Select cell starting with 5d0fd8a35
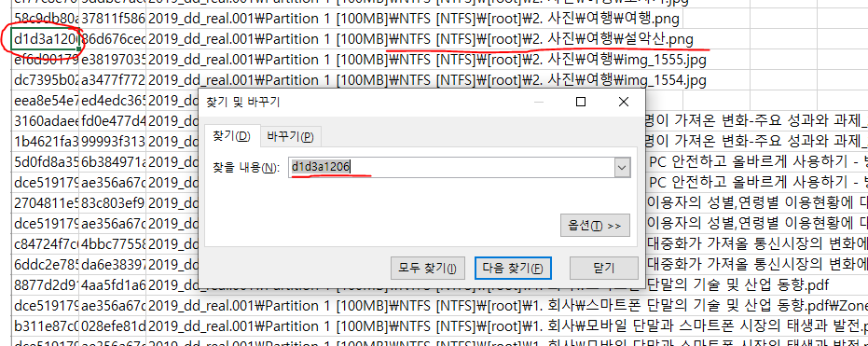Viewport: 868px width, 346px height. [46, 162]
